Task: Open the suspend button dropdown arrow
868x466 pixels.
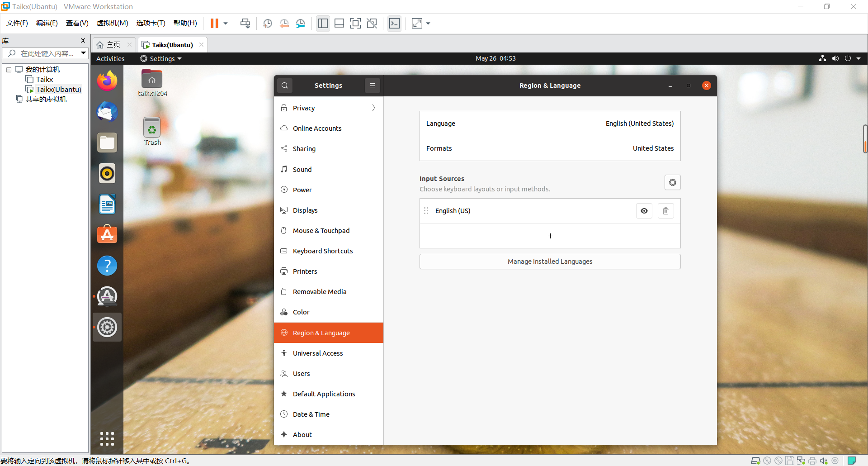Action: [225, 23]
